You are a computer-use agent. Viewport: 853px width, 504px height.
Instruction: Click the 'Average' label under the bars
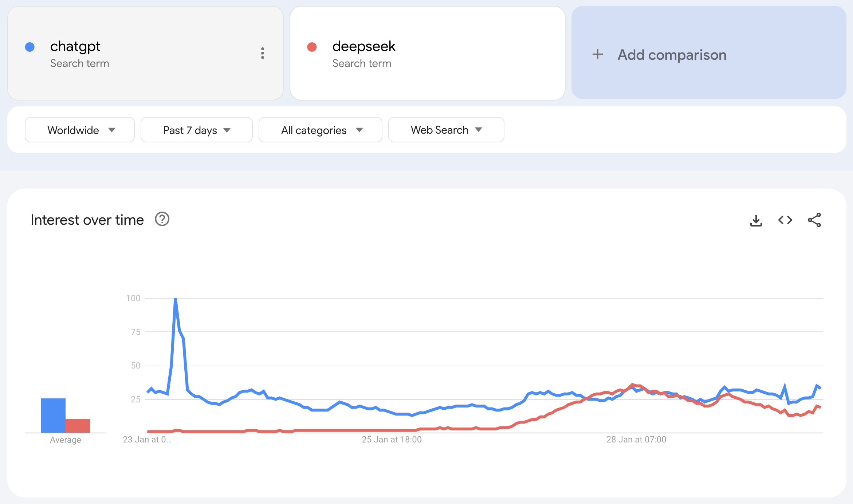(66, 440)
